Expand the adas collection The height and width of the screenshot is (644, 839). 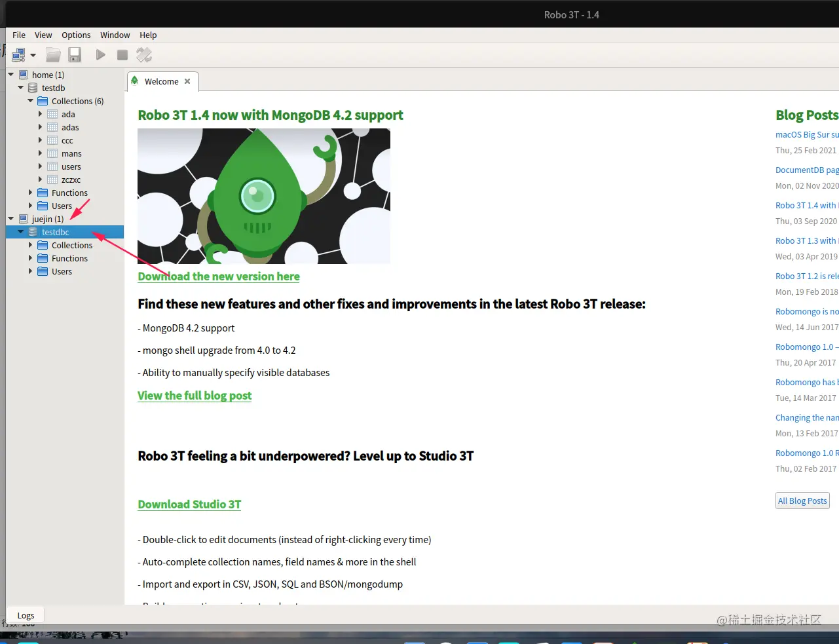coord(40,127)
